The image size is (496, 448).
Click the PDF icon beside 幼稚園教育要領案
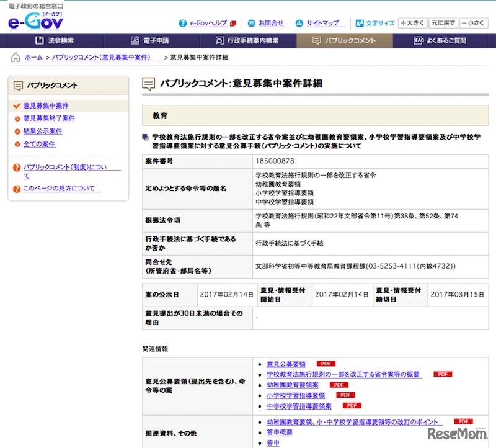click(x=337, y=385)
